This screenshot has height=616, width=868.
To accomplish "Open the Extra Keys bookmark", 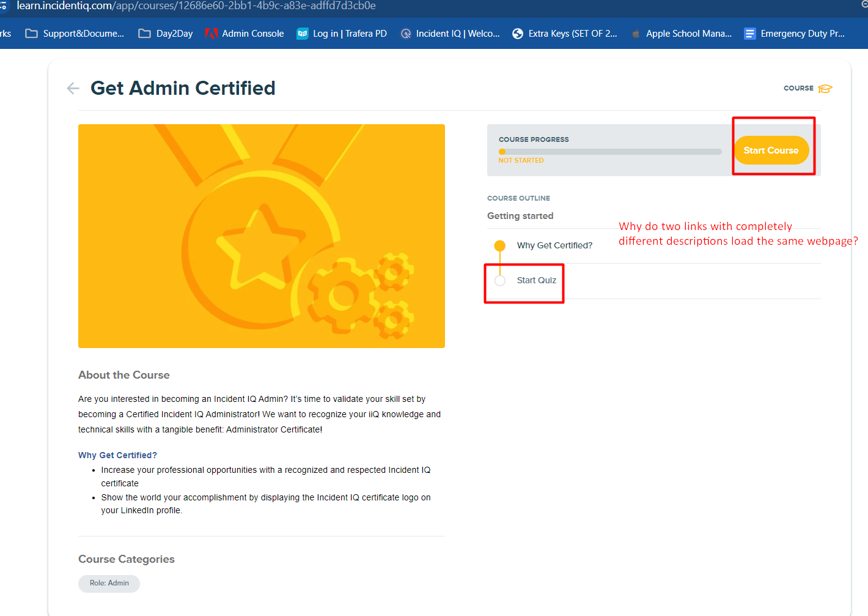I will (x=565, y=34).
